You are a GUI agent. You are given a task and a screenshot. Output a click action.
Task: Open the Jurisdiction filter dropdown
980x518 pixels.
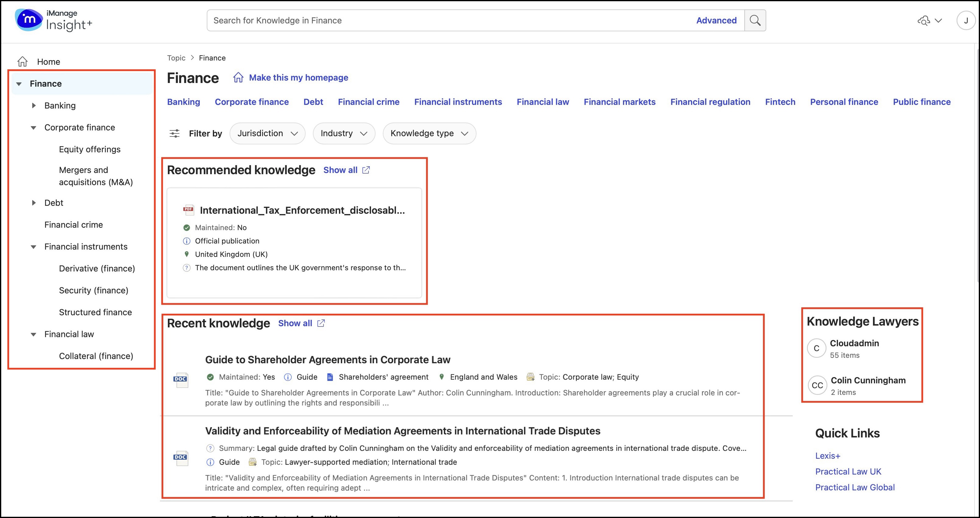point(267,133)
